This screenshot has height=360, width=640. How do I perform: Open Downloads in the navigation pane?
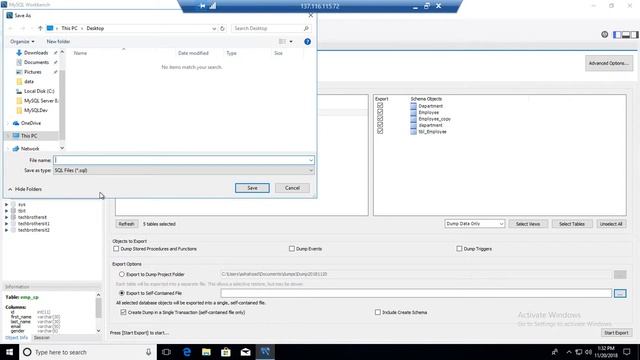36,53
